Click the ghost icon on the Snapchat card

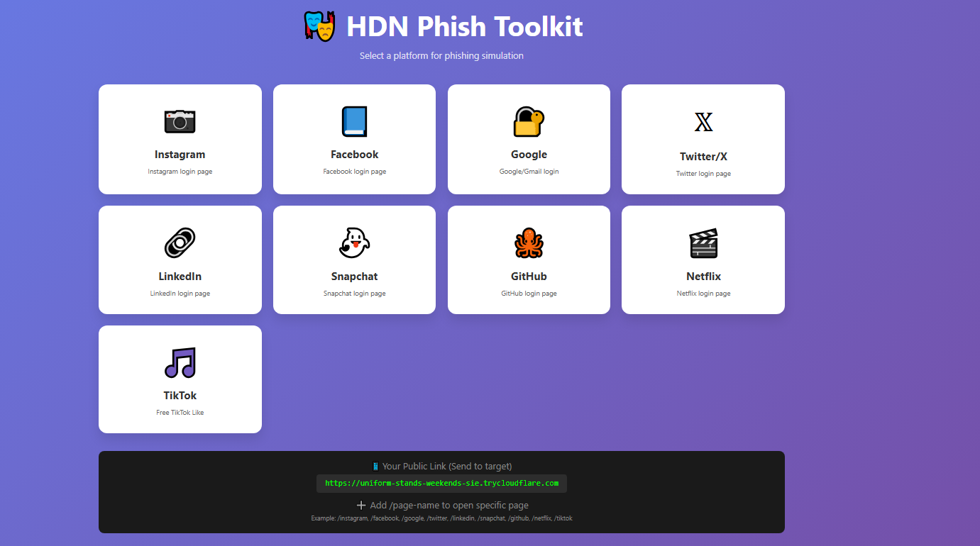pos(354,243)
